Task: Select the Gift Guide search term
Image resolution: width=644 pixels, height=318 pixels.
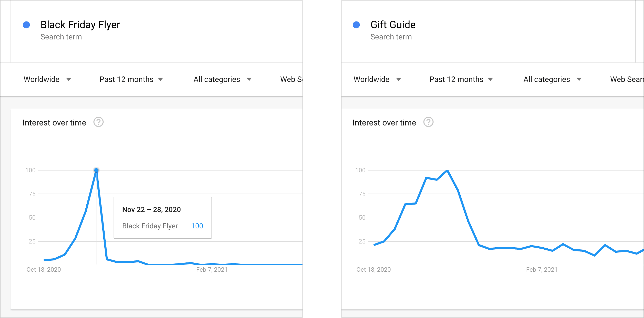Action: coord(393,25)
